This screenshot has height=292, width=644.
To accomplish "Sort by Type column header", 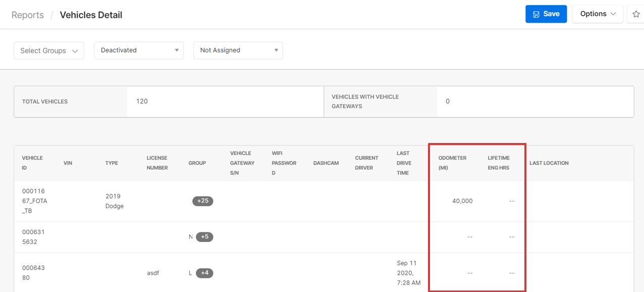I will [x=112, y=163].
